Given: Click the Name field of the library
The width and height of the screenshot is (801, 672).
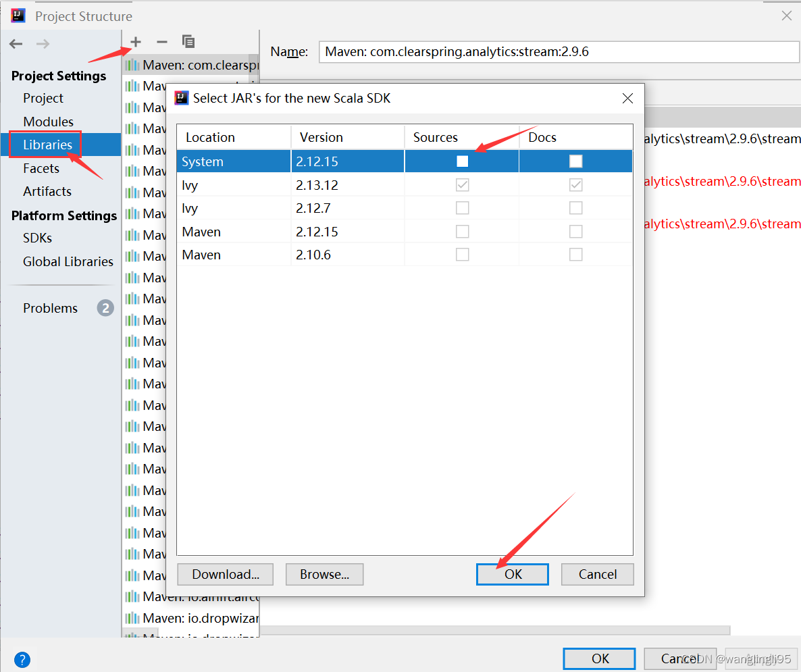Looking at the screenshot, I should pyautogui.click(x=559, y=51).
